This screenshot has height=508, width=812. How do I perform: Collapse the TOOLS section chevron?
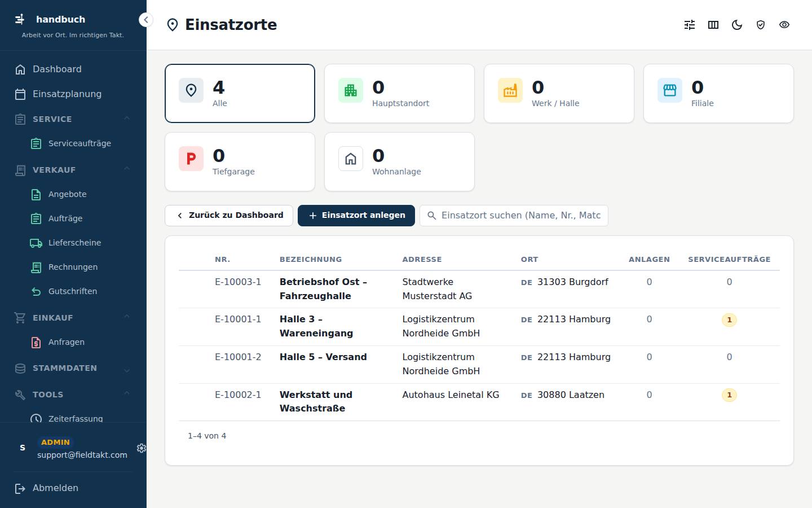[x=127, y=394]
